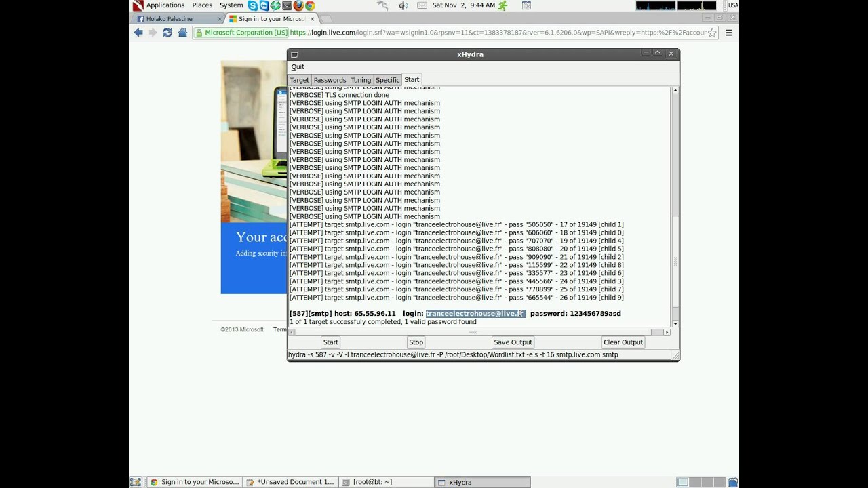Close the Sign in to your Microsoft tab
Viewport: 868px width, 488px height.
pos(311,19)
